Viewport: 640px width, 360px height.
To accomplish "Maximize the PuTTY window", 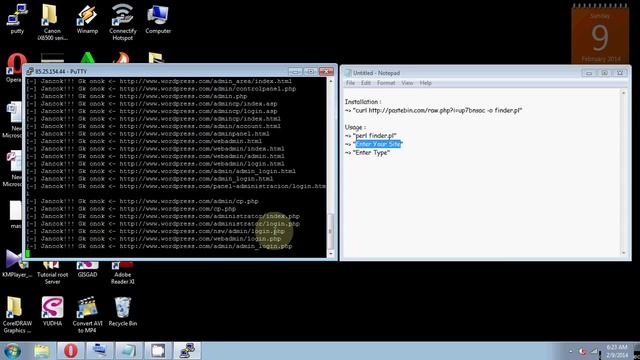I will (310, 71).
